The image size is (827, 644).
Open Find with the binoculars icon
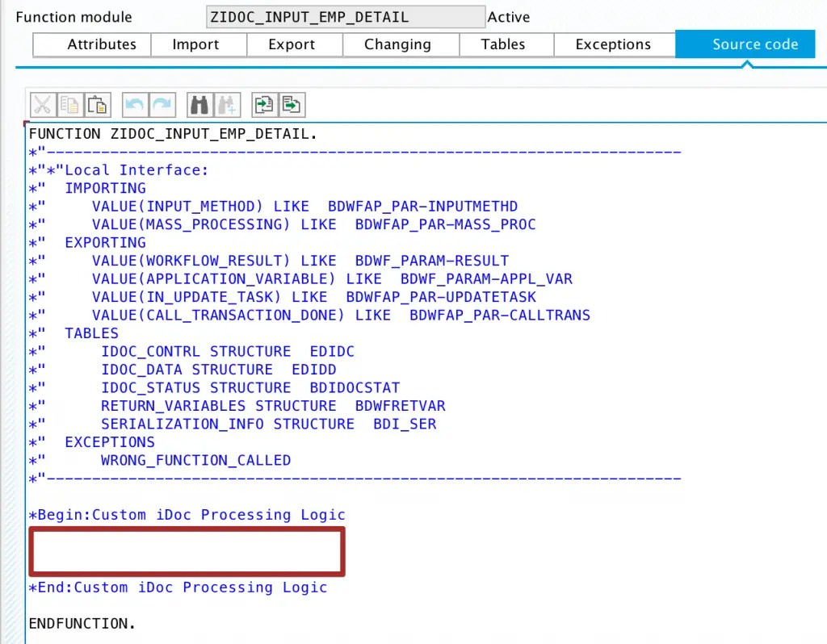pos(199,104)
